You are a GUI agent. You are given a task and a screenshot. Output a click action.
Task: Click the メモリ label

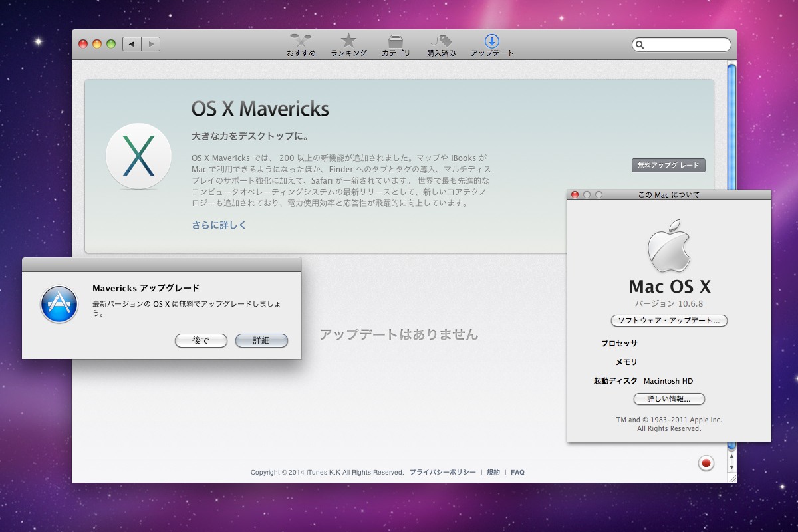(626, 362)
